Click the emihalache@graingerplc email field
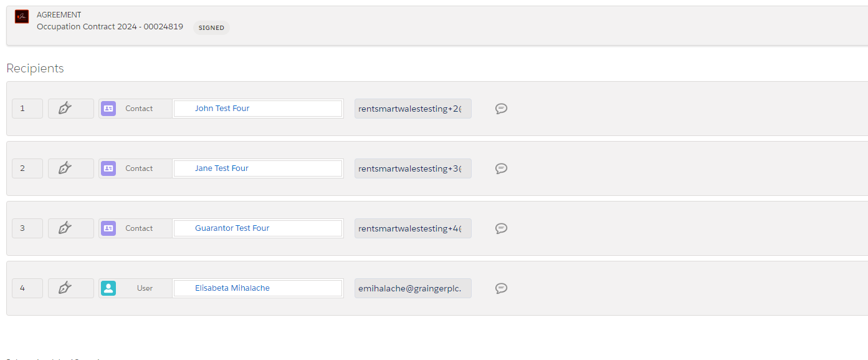The height and width of the screenshot is (360, 868). click(x=413, y=288)
